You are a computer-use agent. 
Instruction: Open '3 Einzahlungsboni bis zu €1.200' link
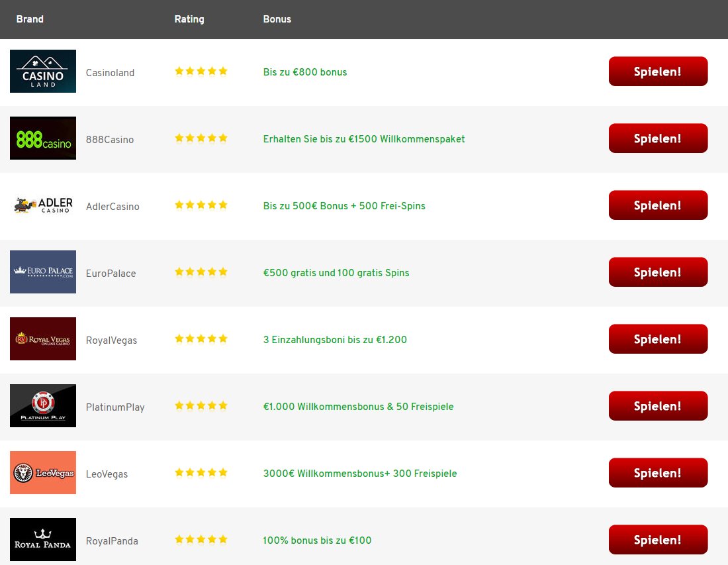point(335,340)
